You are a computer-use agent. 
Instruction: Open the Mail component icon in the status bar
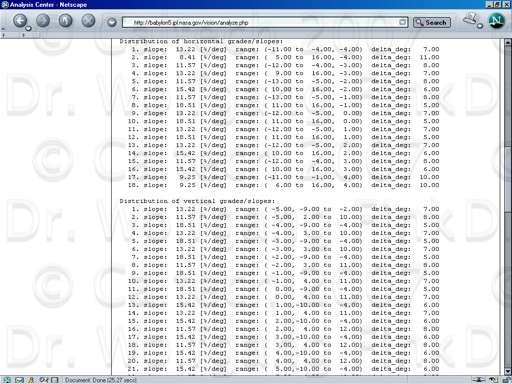pos(19,380)
